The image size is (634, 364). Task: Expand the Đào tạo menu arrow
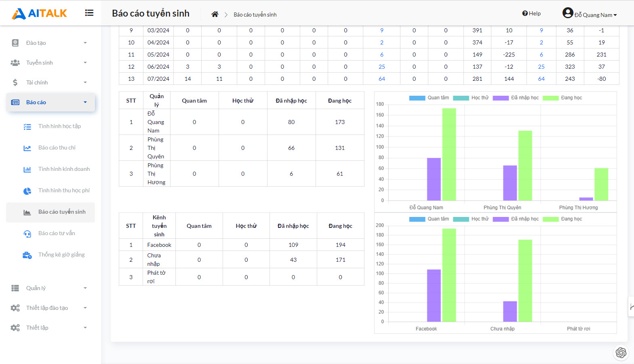click(x=85, y=43)
